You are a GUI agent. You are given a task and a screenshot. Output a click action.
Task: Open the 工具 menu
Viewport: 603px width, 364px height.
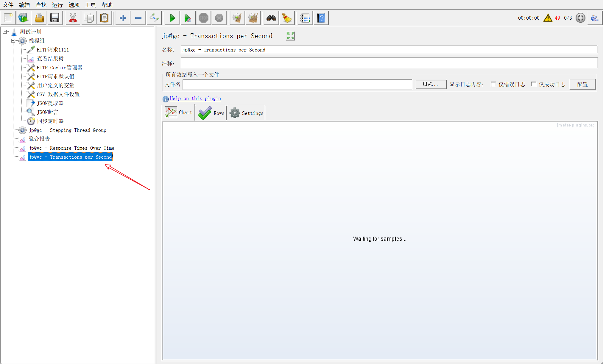tap(91, 5)
